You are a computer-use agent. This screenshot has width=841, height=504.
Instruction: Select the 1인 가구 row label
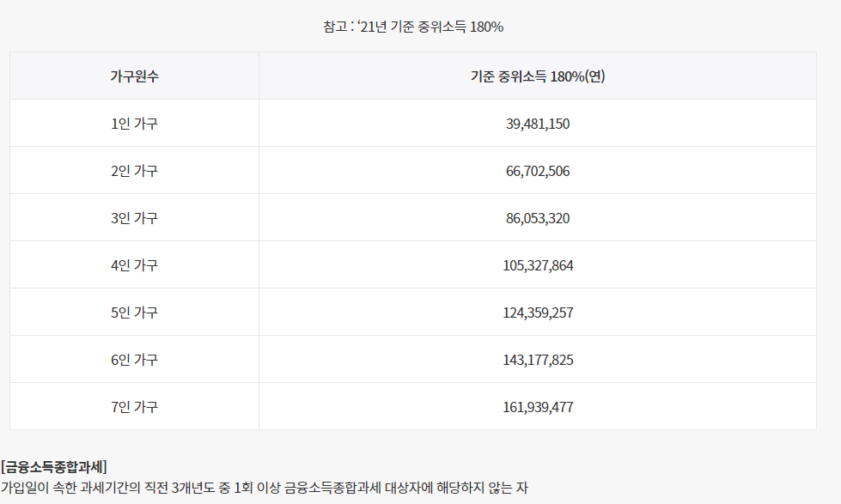[x=133, y=123]
